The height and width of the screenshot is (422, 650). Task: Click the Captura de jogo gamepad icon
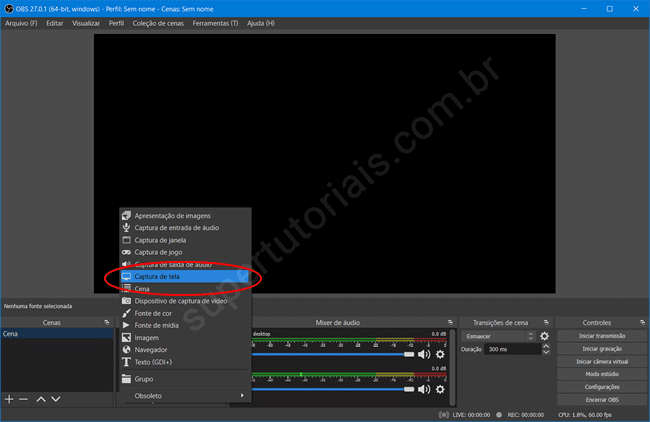tap(126, 252)
